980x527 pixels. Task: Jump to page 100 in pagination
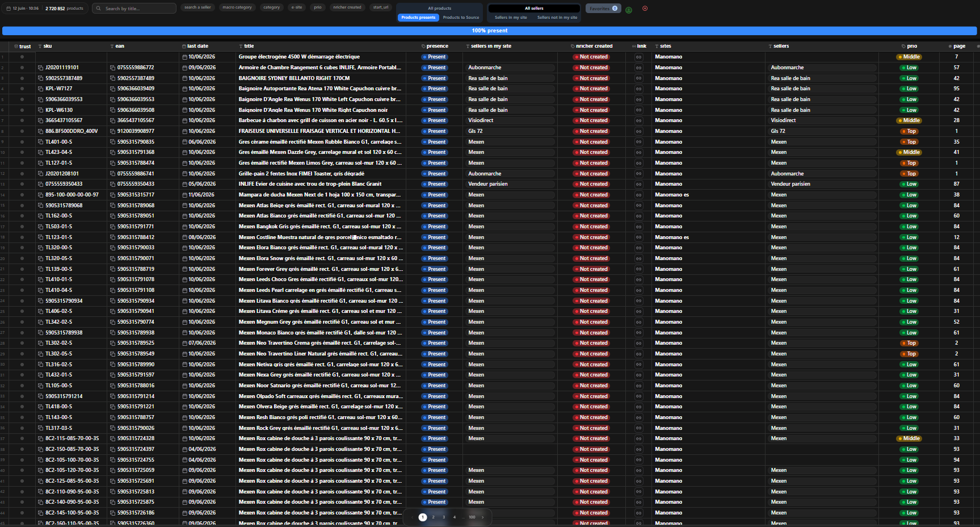tap(472, 517)
